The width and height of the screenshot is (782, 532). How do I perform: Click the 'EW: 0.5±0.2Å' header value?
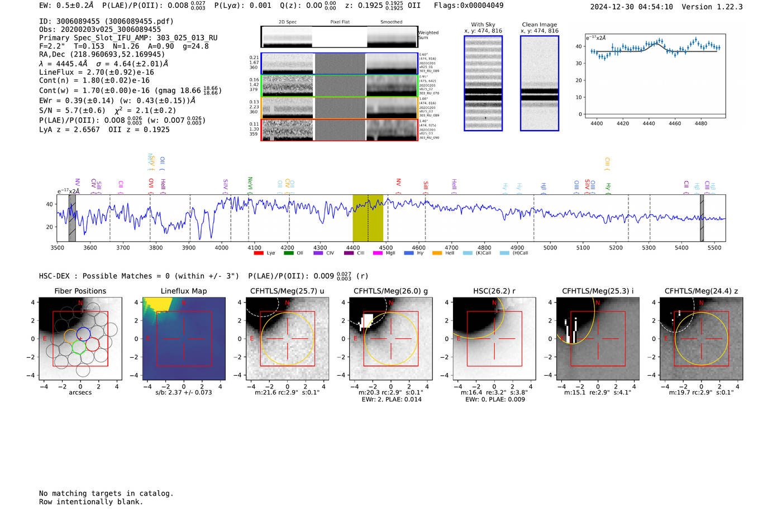(x=66, y=6)
